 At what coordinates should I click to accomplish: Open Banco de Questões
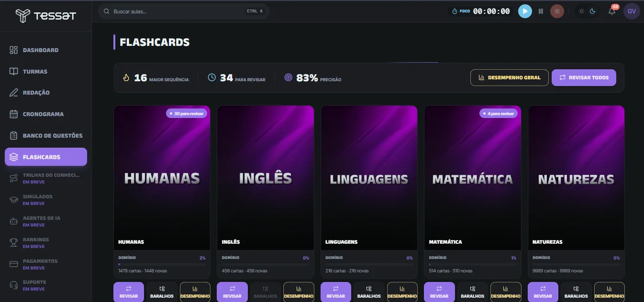[46, 136]
